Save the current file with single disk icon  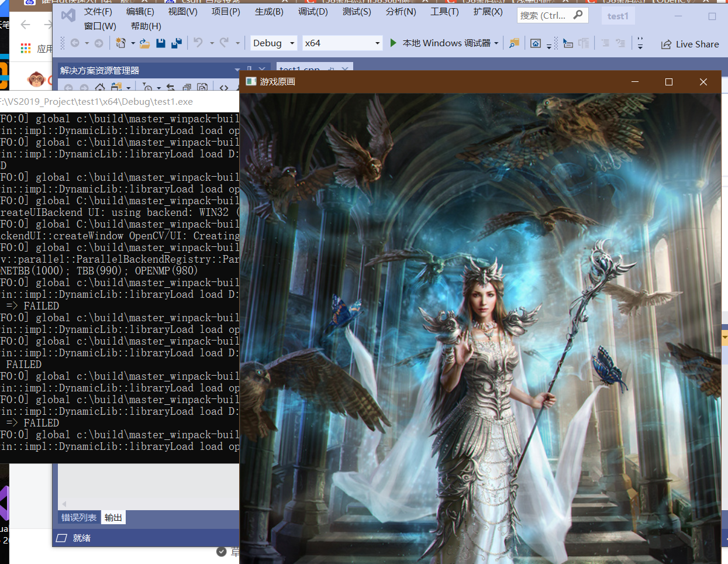pyautogui.click(x=160, y=43)
